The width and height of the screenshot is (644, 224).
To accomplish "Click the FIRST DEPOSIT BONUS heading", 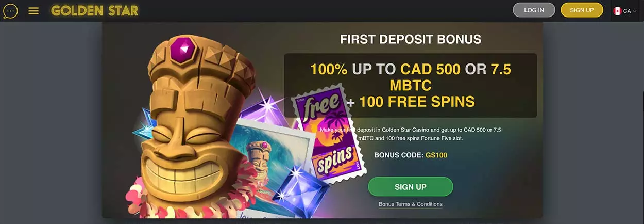I will point(411,39).
